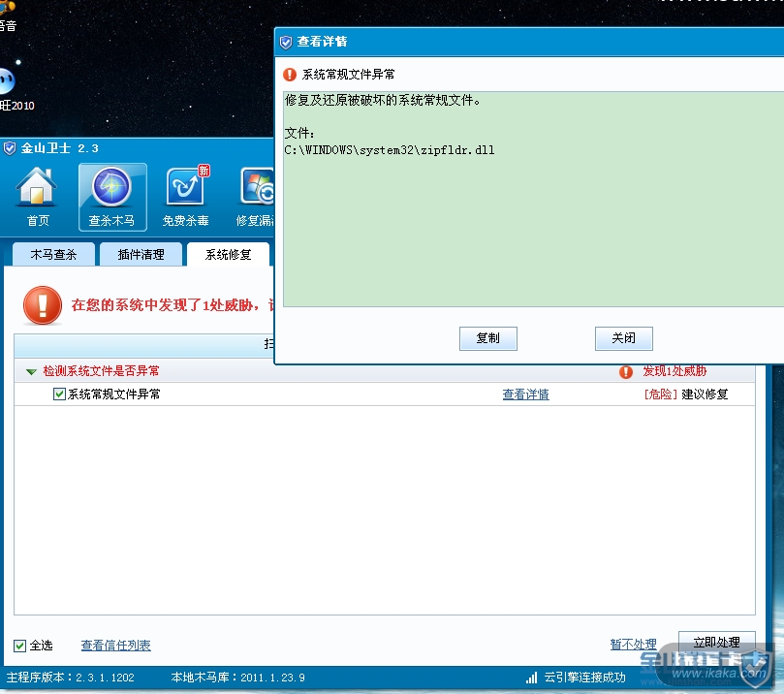784x694 pixels.
Task: Open the 查看信任列表 link
Action: coord(115,646)
